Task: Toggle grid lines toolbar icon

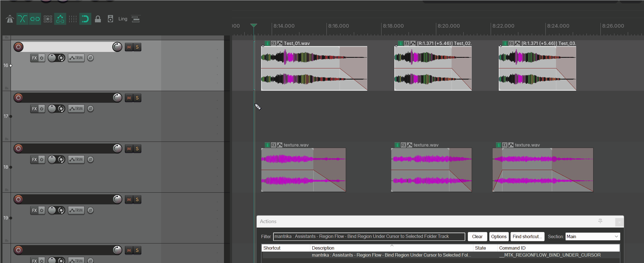Action: click(x=73, y=19)
